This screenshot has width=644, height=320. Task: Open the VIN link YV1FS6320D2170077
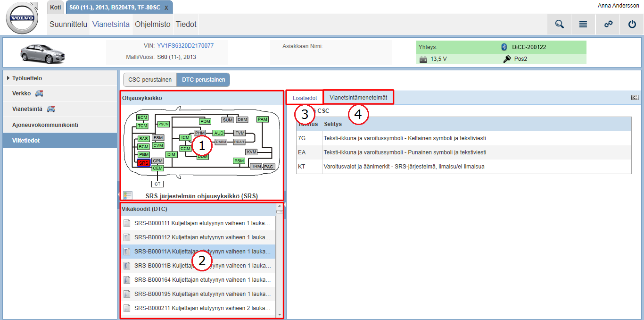(x=185, y=46)
